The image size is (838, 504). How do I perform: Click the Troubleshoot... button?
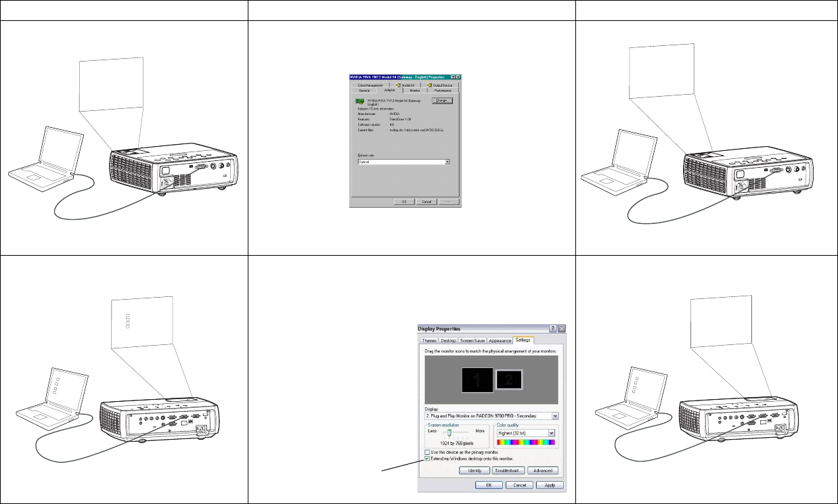tap(508, 470)
